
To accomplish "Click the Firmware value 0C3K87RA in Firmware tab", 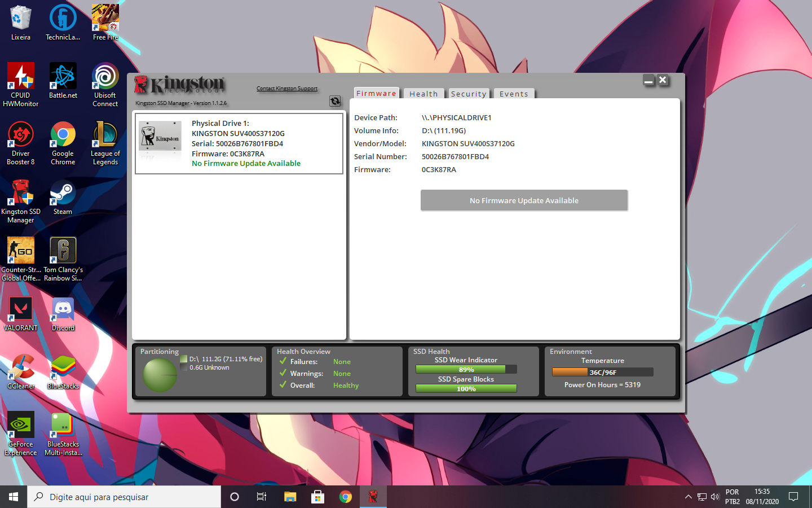I will (x=439, y=170).
